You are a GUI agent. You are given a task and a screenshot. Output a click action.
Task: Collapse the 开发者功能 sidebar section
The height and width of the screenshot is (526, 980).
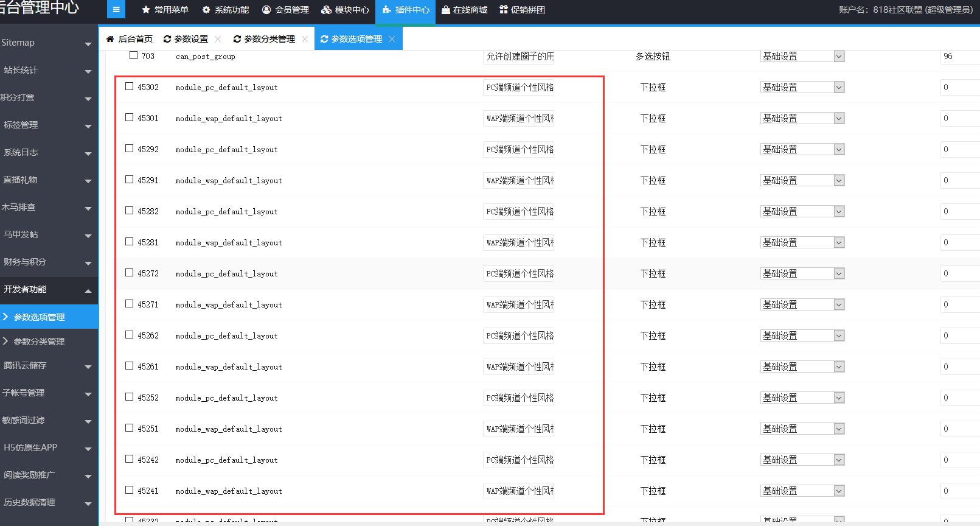pos(49,289)
